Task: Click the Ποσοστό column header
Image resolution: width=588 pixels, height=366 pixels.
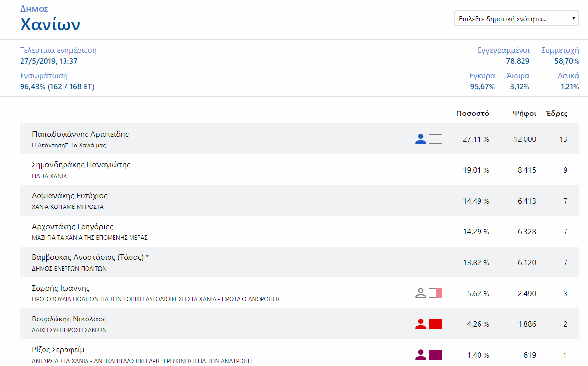Action: [473, 114]
